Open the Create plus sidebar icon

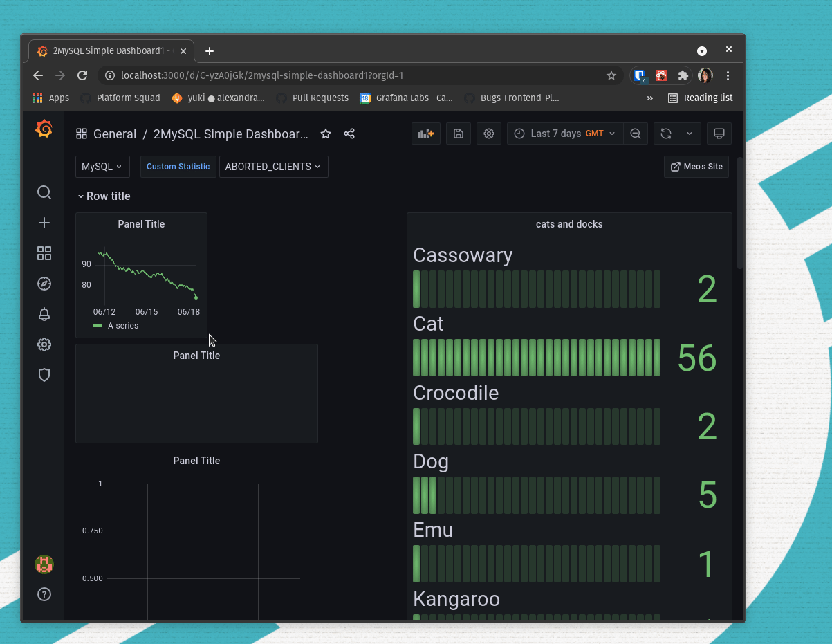[44, 223]
